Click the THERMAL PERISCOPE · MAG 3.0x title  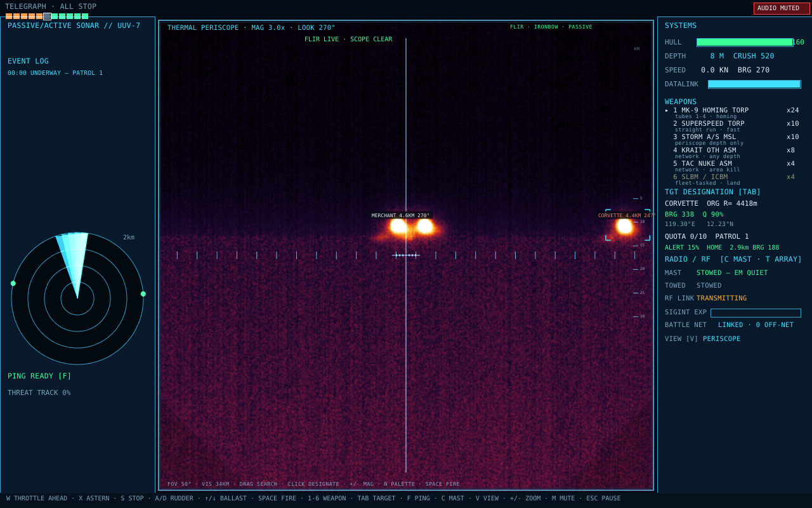coord(251,28)
